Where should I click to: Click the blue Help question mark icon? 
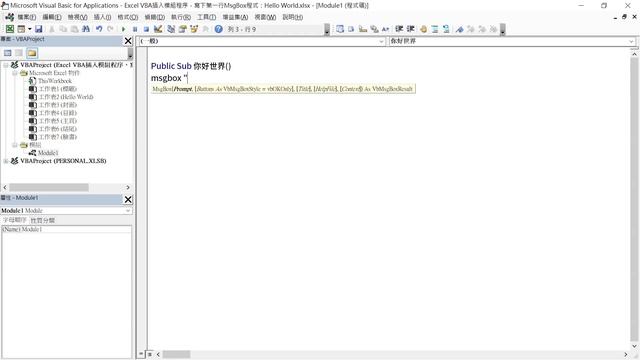pyautogui.click(x=218, y=29)
